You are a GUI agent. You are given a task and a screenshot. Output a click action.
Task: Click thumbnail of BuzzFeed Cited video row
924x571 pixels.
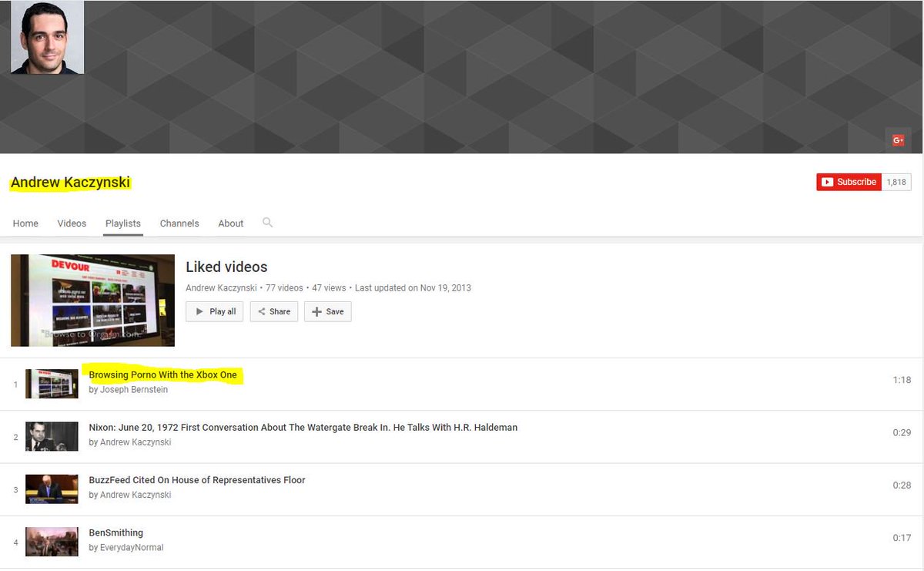[x=52, y=489]
